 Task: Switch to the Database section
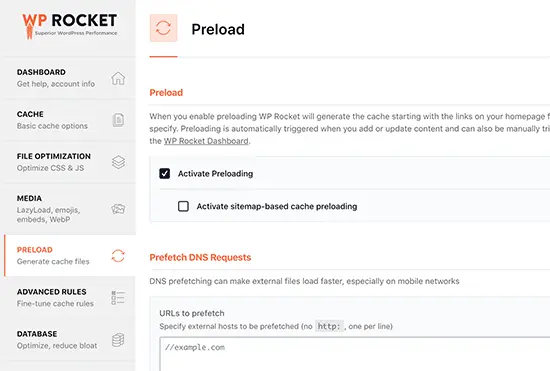click(70, 340)
